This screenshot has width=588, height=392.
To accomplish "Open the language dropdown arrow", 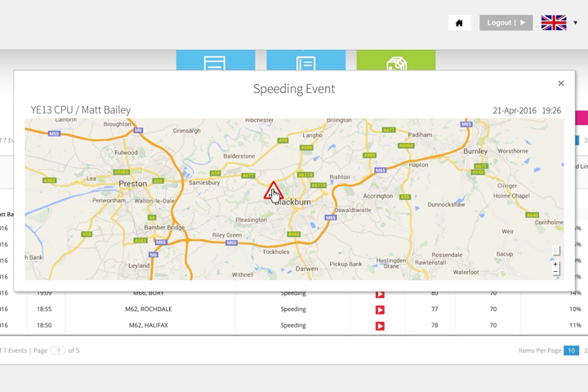I will [576, 23].
